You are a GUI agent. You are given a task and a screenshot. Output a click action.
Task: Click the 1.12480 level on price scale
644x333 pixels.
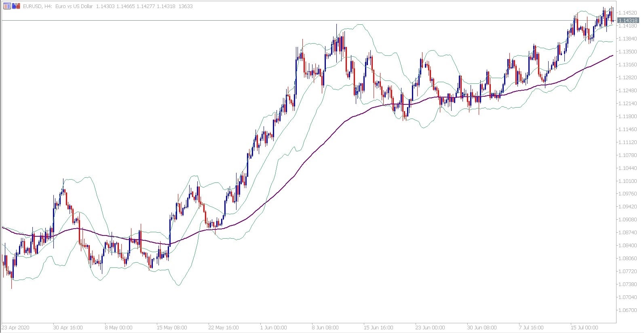pyautogui.click(x=628, y=90)
